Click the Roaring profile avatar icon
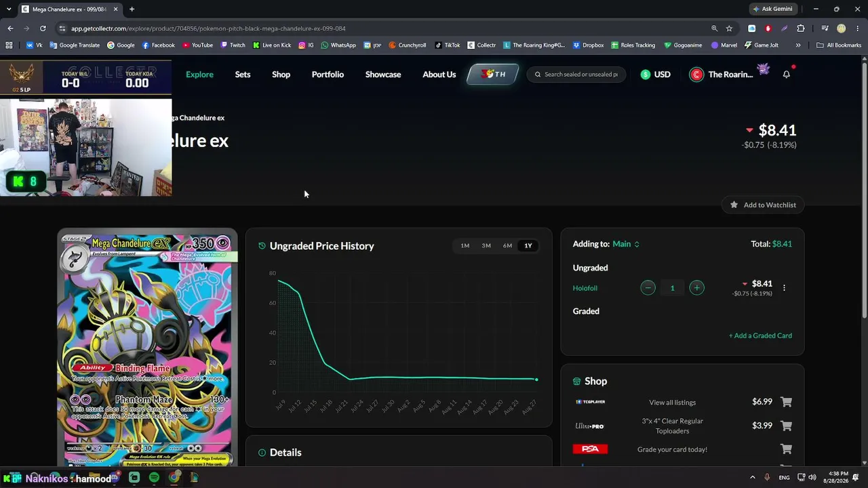Screen dimensions: 868x488 point(696,75)
